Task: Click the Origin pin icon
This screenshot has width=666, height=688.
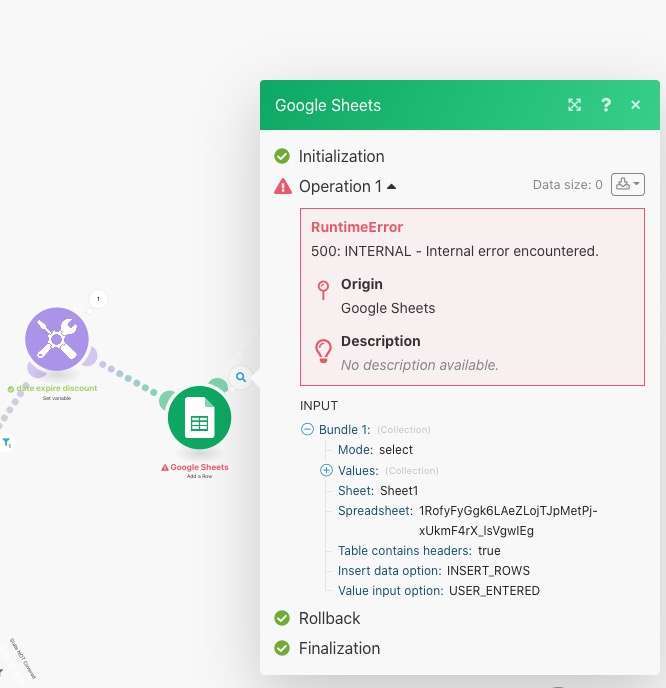Action: tap(323, 290)
